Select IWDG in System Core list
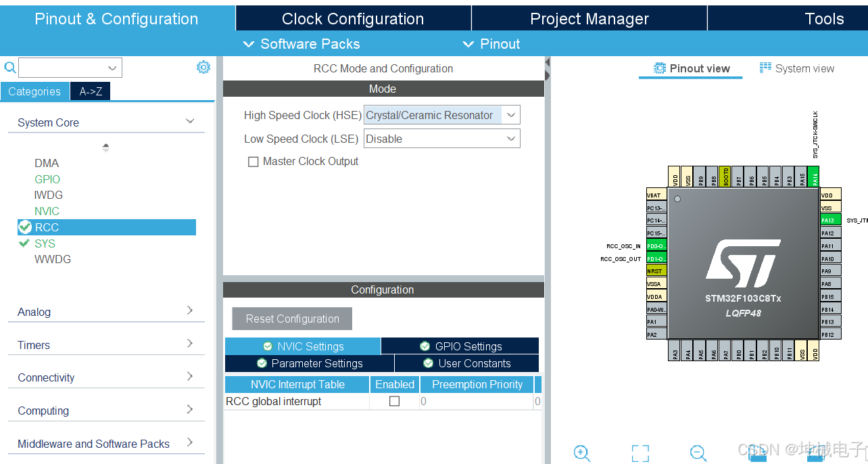Screen dimensions: 868x464 click(49, 195)
